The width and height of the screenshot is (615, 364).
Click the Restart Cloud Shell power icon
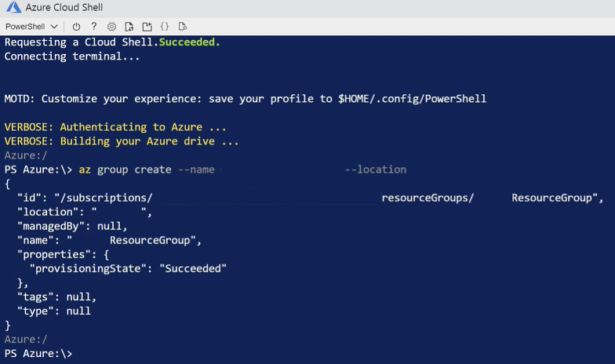pos(77,27)
